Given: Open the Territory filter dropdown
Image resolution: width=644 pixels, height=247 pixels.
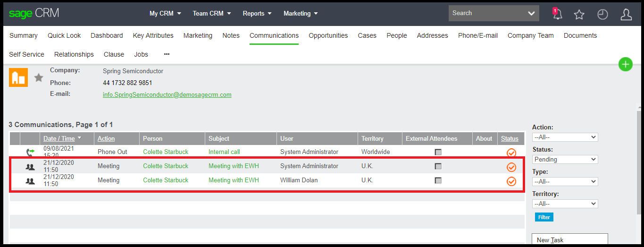Looking at the screenshot, I should pos(565,204).
